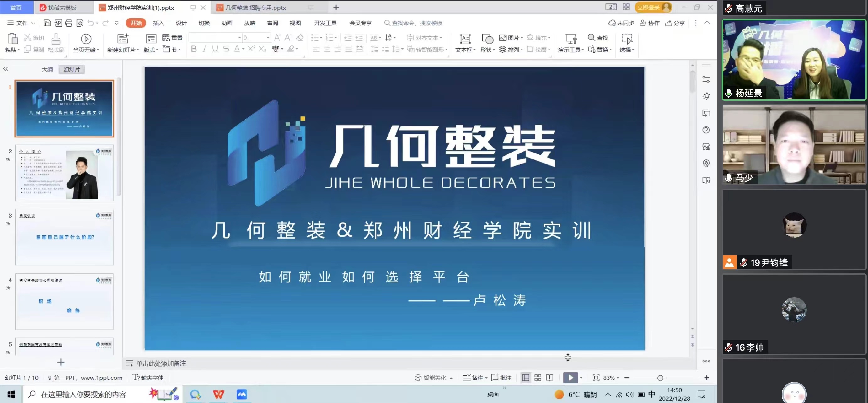The image size is (868, 403).
Task: Open the notification center icon in taskbar
Action: point(702,394)
